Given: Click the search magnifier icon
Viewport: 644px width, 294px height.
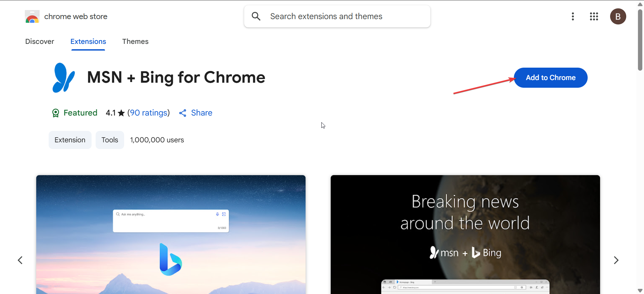Looking at the screenshot, I should tap(256, 16).
